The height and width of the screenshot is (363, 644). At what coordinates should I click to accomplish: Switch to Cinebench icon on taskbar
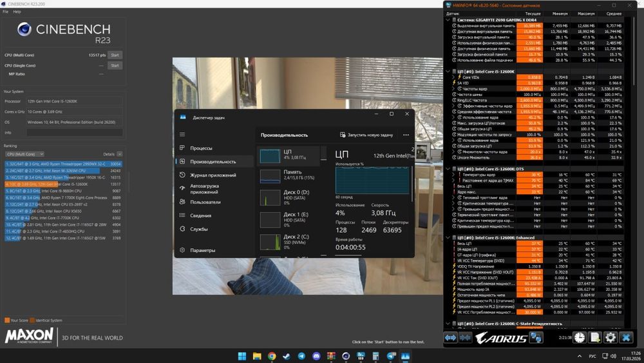(x=346, y=356)
